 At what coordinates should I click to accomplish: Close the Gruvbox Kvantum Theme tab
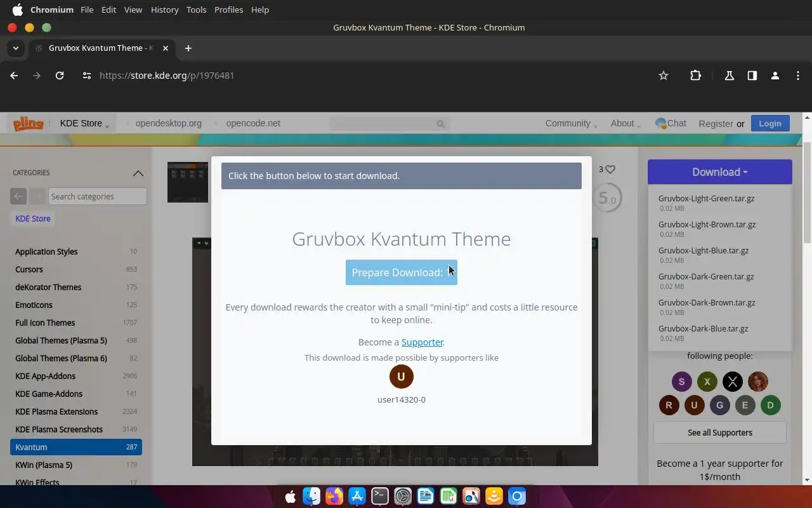click(x=166, y=48)
